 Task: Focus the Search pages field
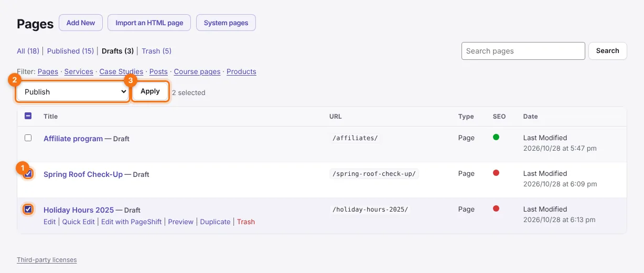click(523, 51)
